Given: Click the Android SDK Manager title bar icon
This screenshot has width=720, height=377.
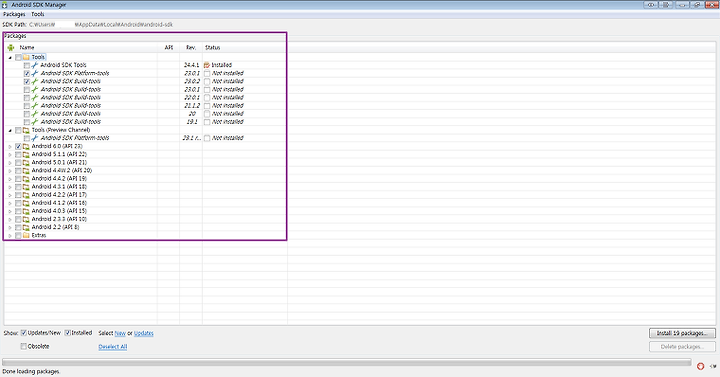Looking at the screenshot, I should pyautogui.click(x=5, y=5).
